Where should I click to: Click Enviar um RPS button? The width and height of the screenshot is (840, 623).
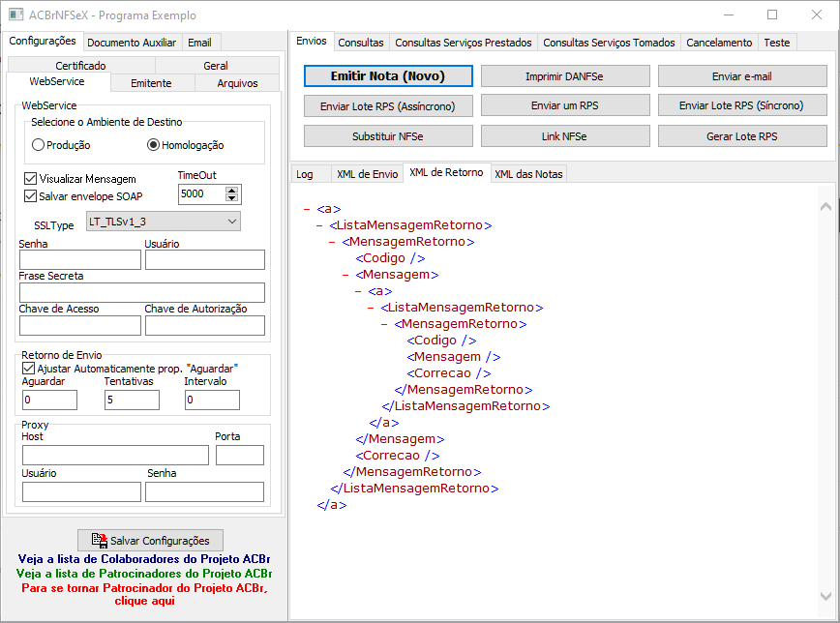click(x=564, y=105)
